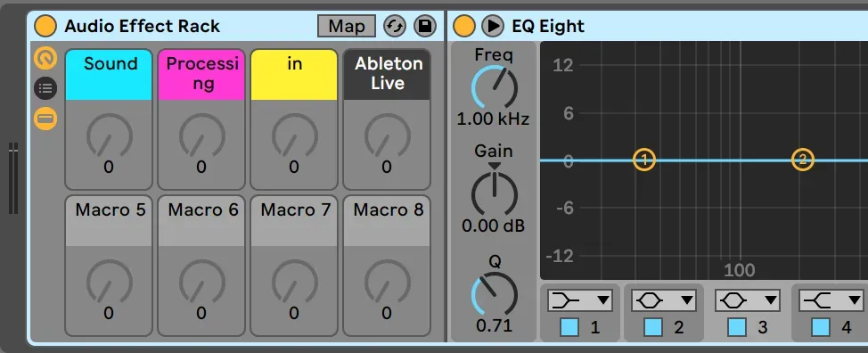Screen dimensions: 868x353
Task: Show or hide the macro controls
Action: 45,58
